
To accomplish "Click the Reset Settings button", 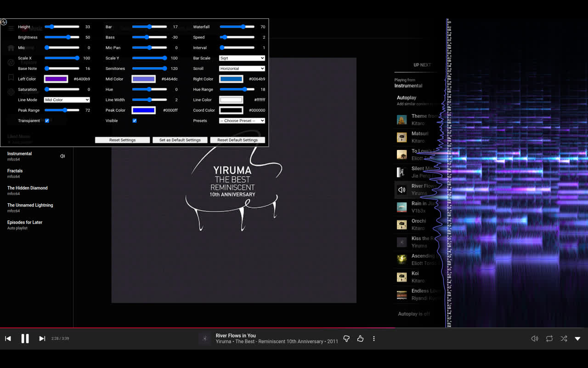I will click(x=122, y=140).
